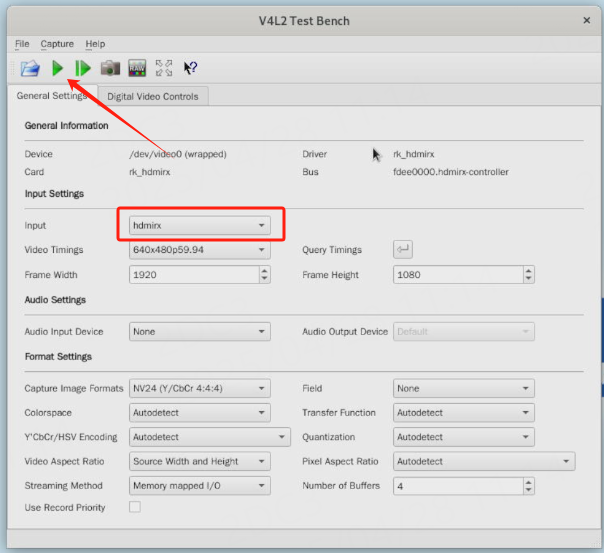This screenshot has height=553, width=604.
Task: Open the Capture menu
Action: click(x=57, y=44)
